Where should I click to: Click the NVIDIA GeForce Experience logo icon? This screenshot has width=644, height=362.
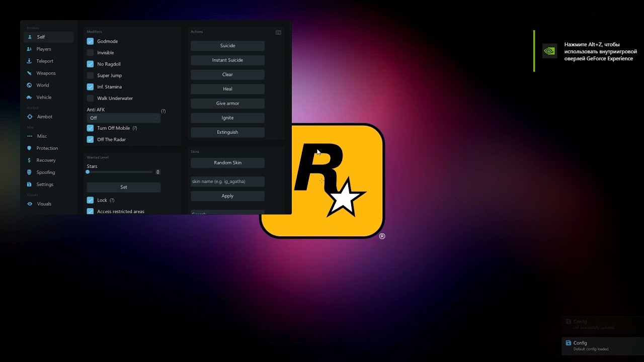click(x=549, y=51)
